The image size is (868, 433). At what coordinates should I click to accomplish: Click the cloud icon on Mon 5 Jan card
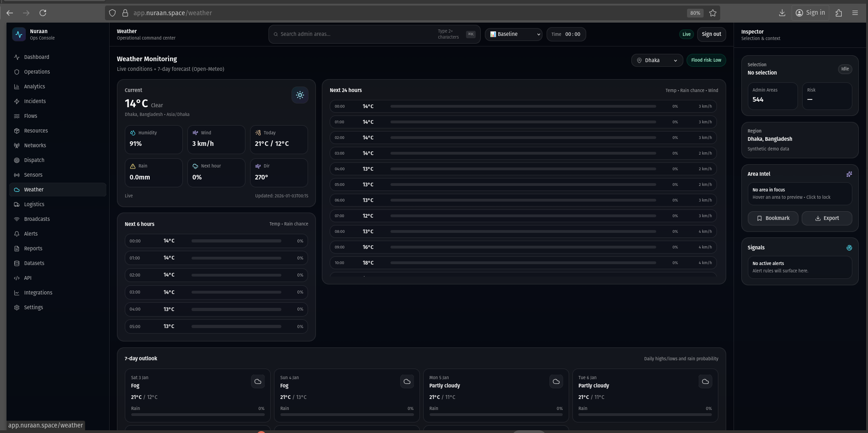click(556, 381)
